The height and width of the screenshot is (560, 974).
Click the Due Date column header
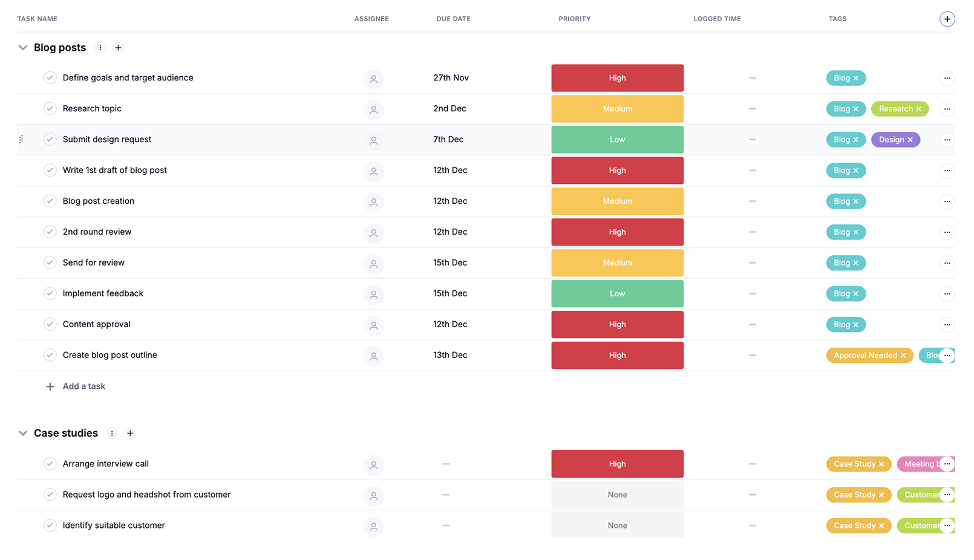point(453,19)
